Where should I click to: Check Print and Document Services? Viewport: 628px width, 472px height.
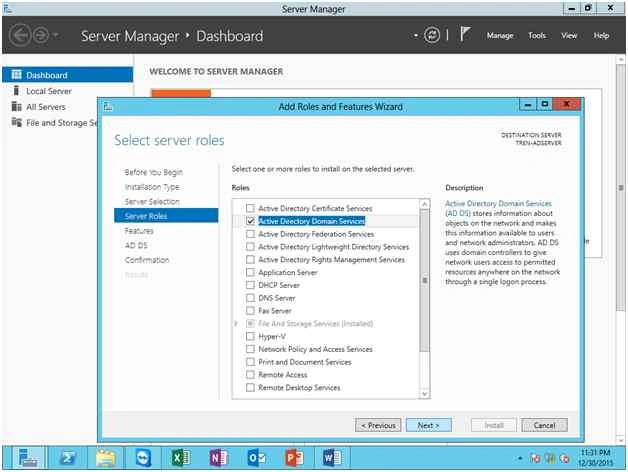[x=250, y=362]
